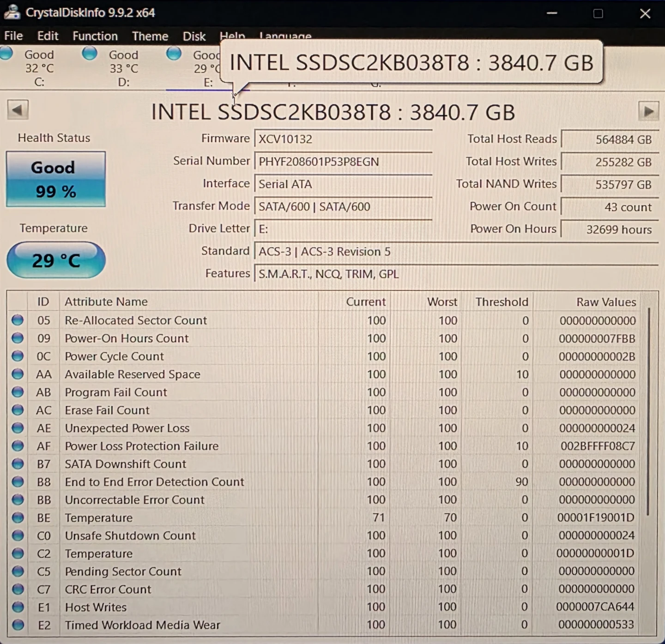Click status icon for Erase Fail Count
The height and width of the screenshot is (644, 665).
[18, 410]
